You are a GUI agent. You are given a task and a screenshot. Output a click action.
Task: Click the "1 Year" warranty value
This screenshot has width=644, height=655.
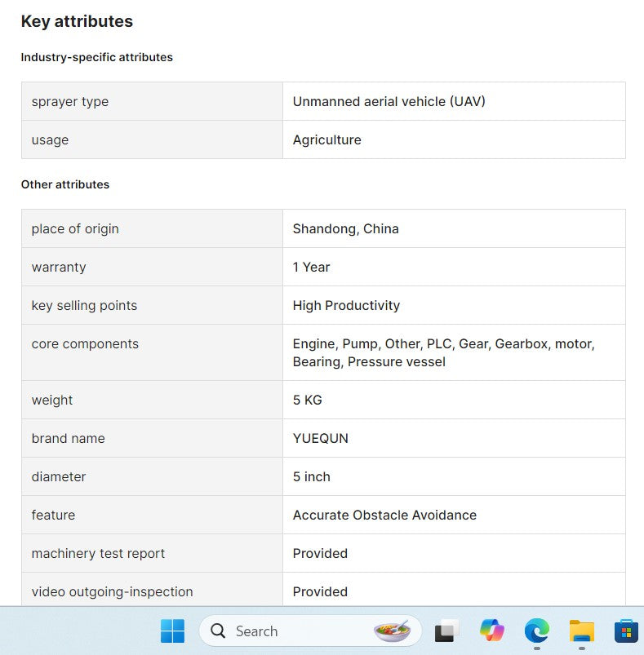(x=311, y=267)
